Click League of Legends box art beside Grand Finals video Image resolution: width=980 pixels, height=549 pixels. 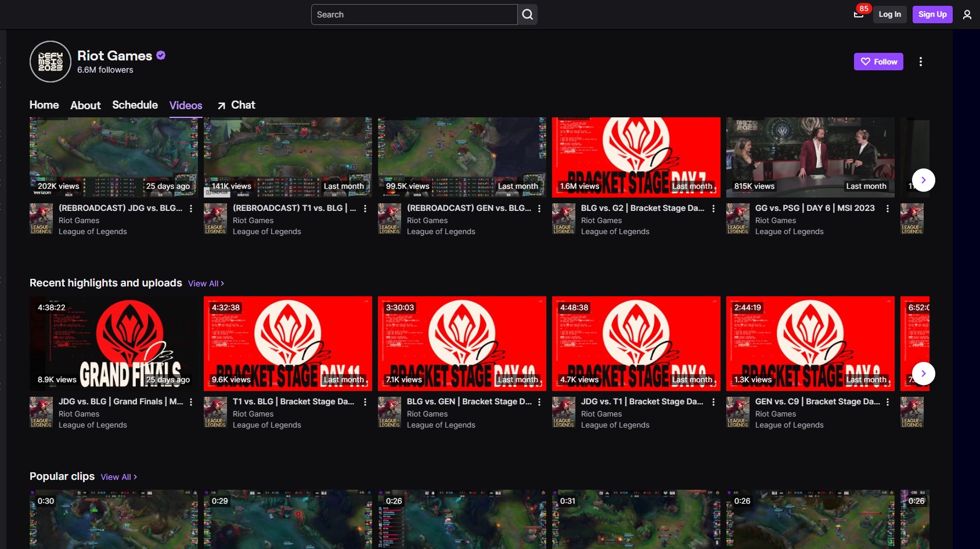(41, 412)
